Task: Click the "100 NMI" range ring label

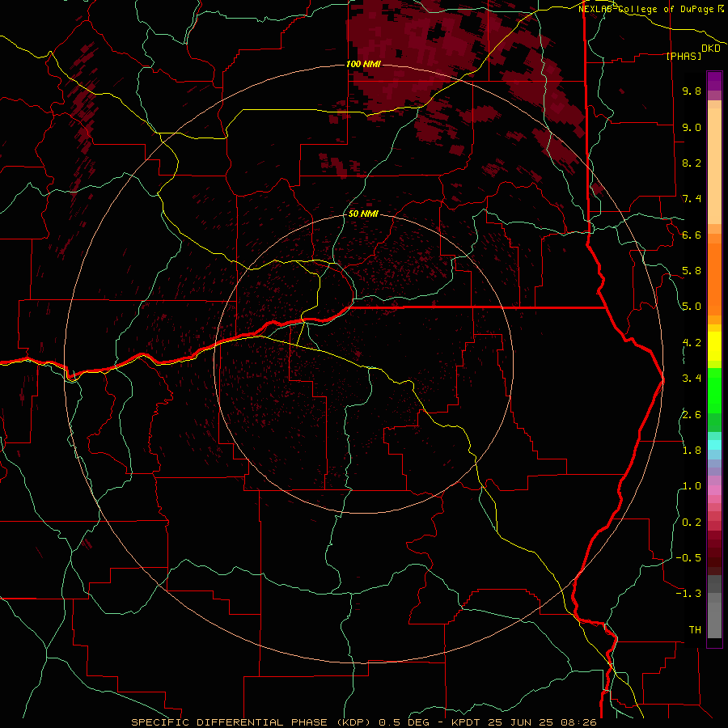Action: (x=363, y=64)
